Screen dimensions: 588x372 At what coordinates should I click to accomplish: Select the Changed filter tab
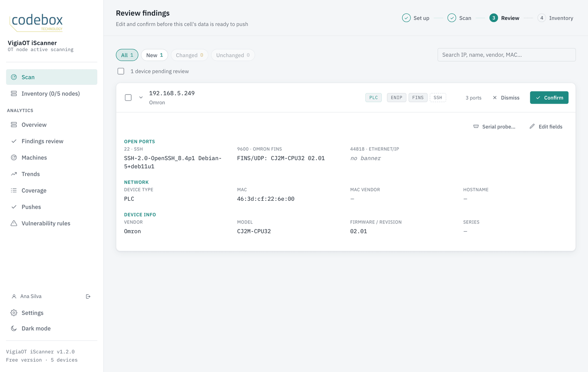pos(189,55)
